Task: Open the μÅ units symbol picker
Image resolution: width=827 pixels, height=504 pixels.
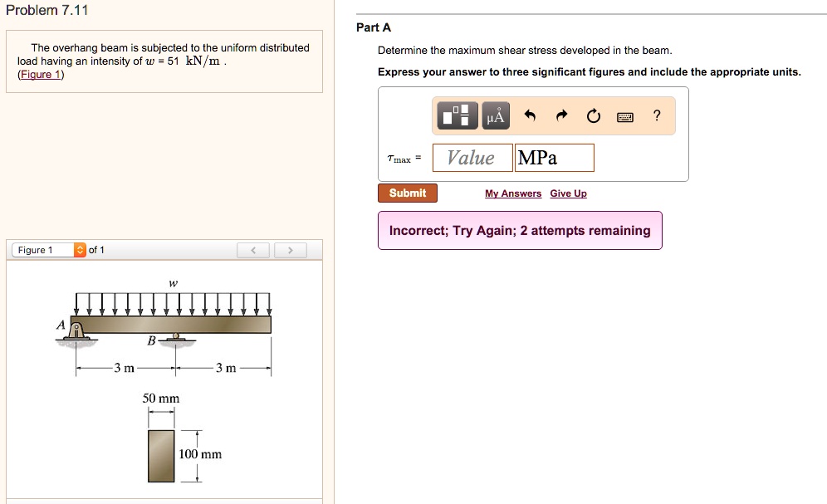Action: [x=495, y=115]
